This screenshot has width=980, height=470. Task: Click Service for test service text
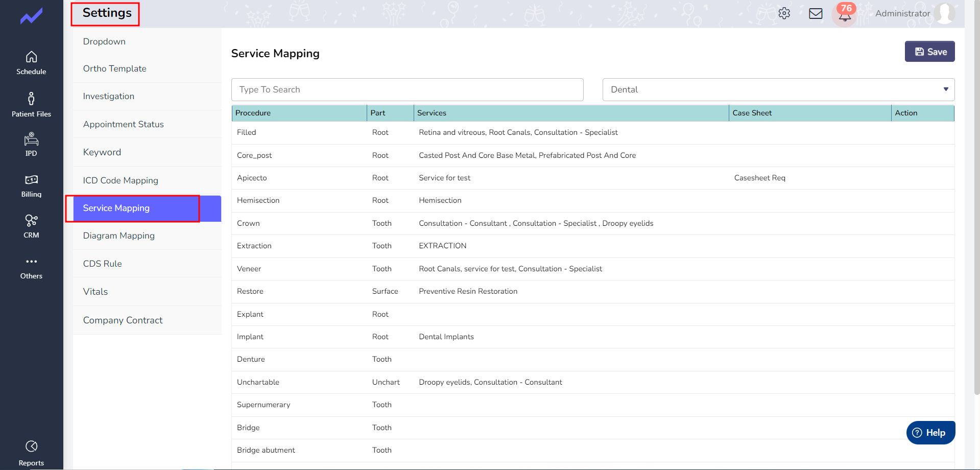click(x=444, y=178)
